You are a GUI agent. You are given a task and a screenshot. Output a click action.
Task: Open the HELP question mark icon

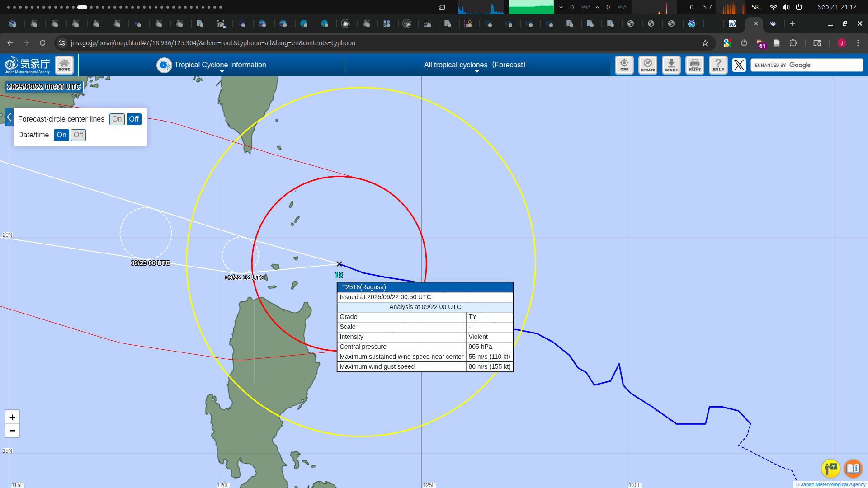coord(718,65)
